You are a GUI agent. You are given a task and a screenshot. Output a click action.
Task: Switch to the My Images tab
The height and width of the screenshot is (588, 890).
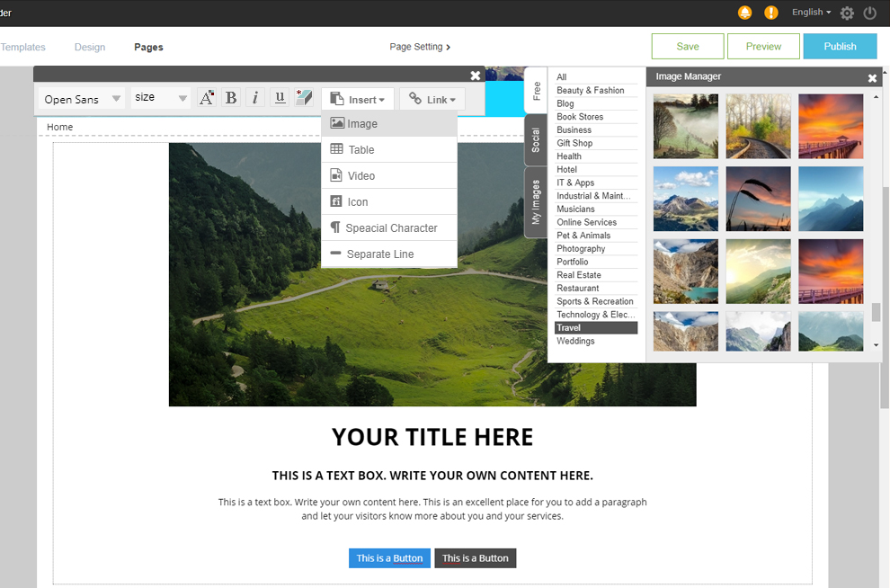click(536, 202)
